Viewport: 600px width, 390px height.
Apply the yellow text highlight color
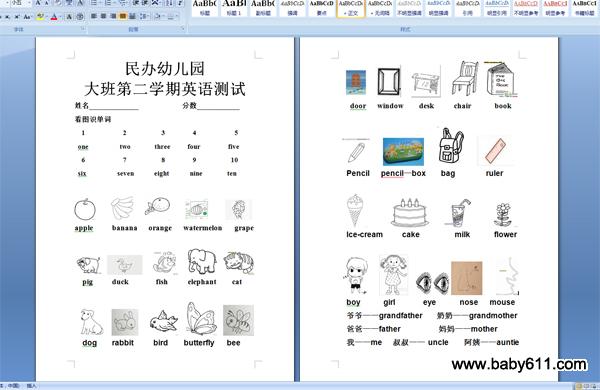click(40, 16)
